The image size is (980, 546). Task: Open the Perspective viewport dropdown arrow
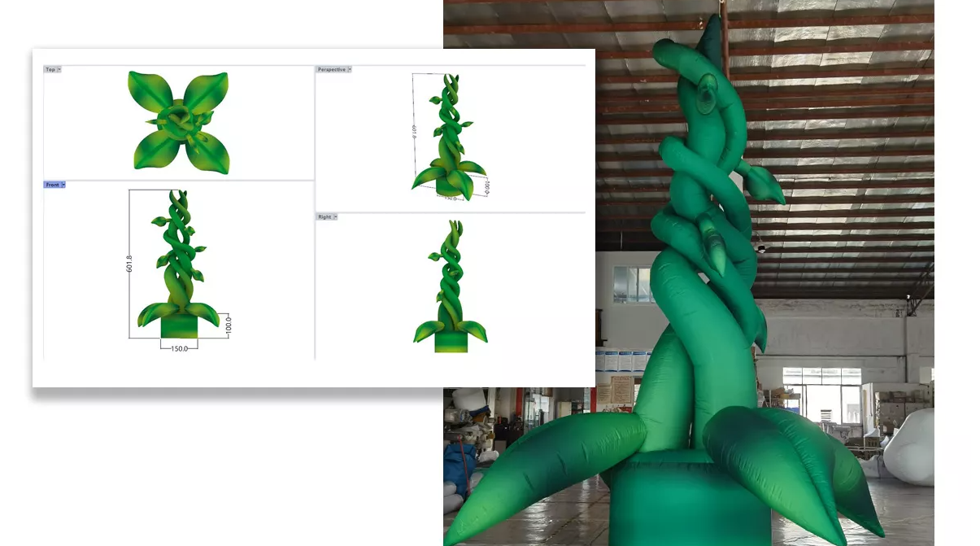[349, 70]
